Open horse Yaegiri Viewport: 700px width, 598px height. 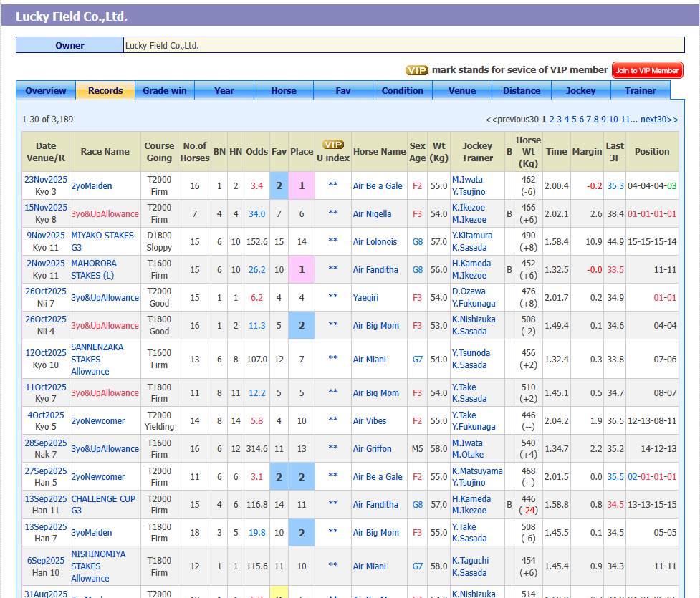coord(365,298)
